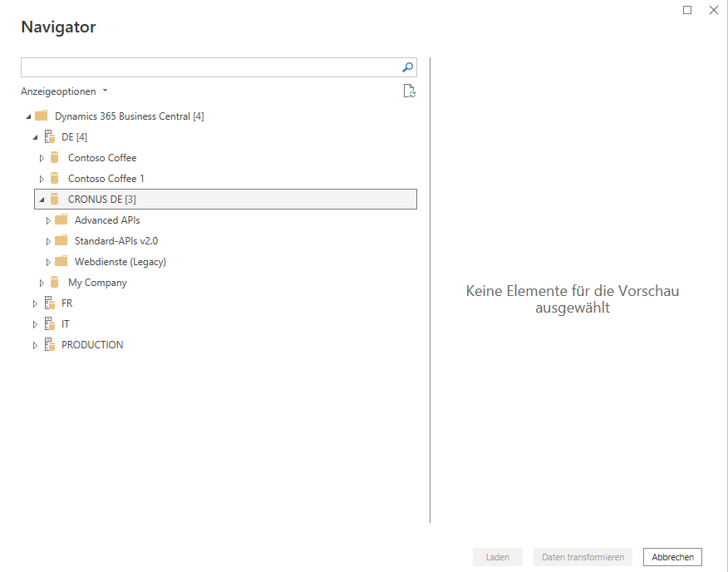Screen dimensions: 728x572
Task: Select the IT label
Action: click(x=65, y=324)
